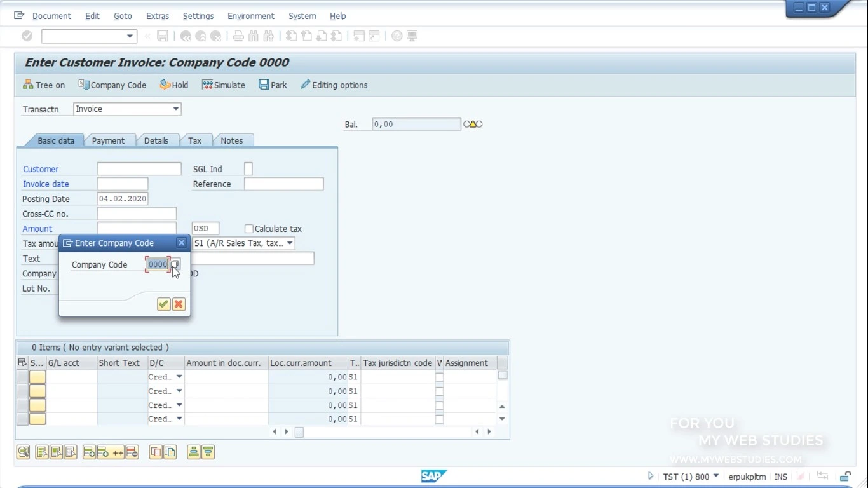Switch to the Basic data tab
Screen dimensions: 868x488
[56, 140]
